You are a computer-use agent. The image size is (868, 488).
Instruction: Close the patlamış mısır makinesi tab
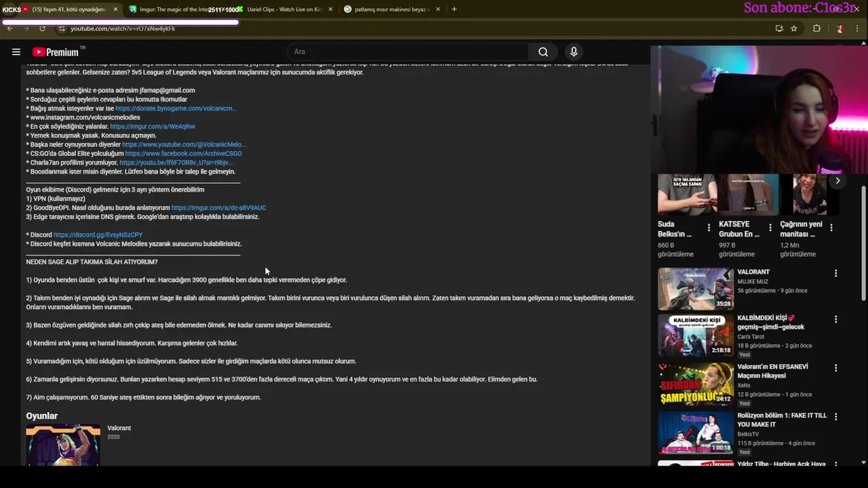tap(438, 9)
